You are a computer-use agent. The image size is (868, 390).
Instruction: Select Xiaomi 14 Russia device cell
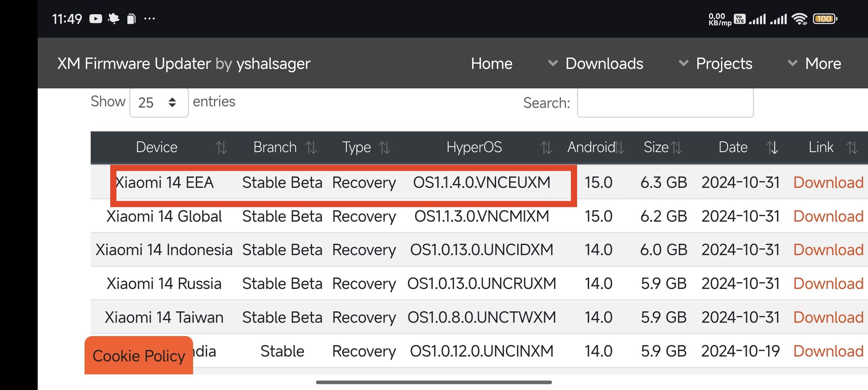164,284
